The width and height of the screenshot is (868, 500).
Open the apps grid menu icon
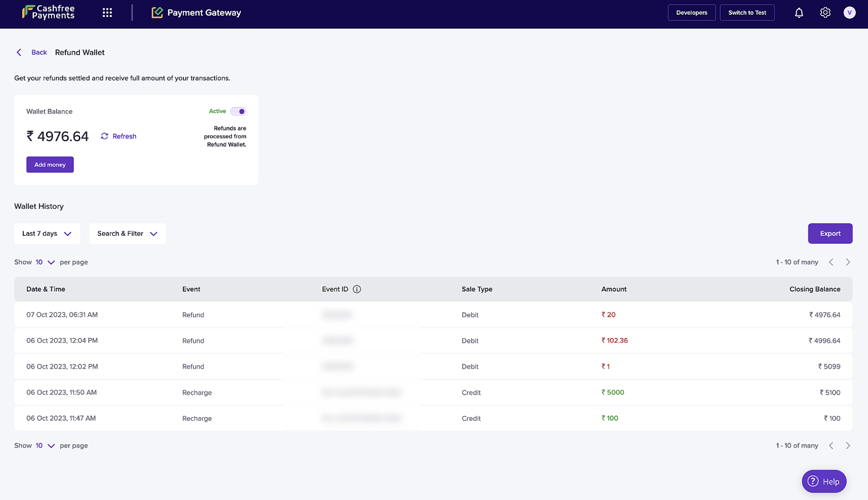tap(107, 12)
